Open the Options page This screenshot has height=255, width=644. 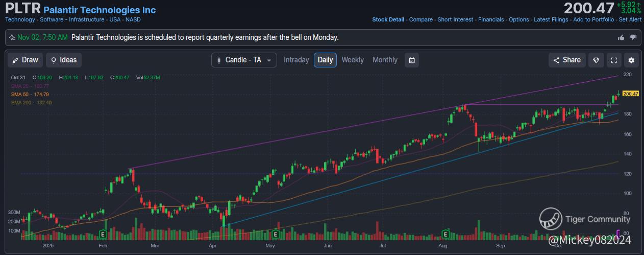tap(518, 19)
